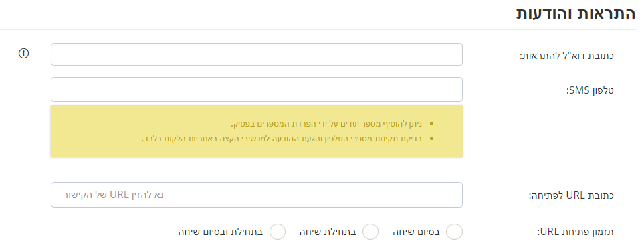Focus the כתובת דוא"ל להתראות input field
This screenshot has width=644, height=249.
click(257, 54)
